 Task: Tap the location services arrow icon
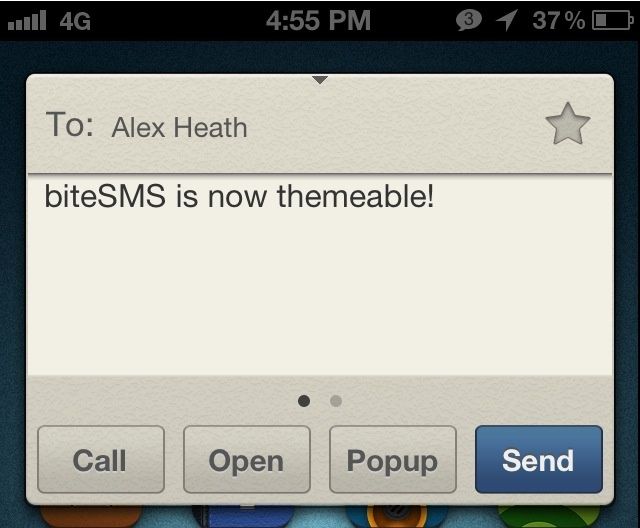[x=507, y=20]
